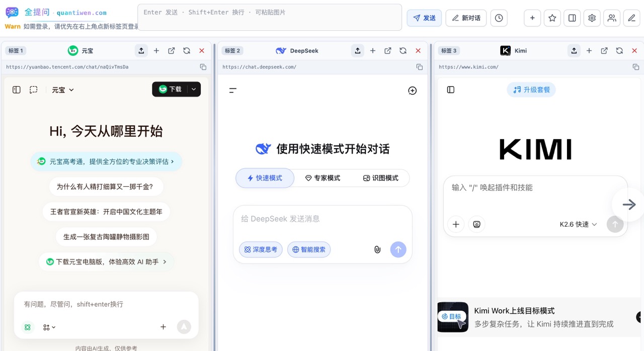
Task: Click the upload icon in the DeepSeek tab header
Action: click(358, 51)
